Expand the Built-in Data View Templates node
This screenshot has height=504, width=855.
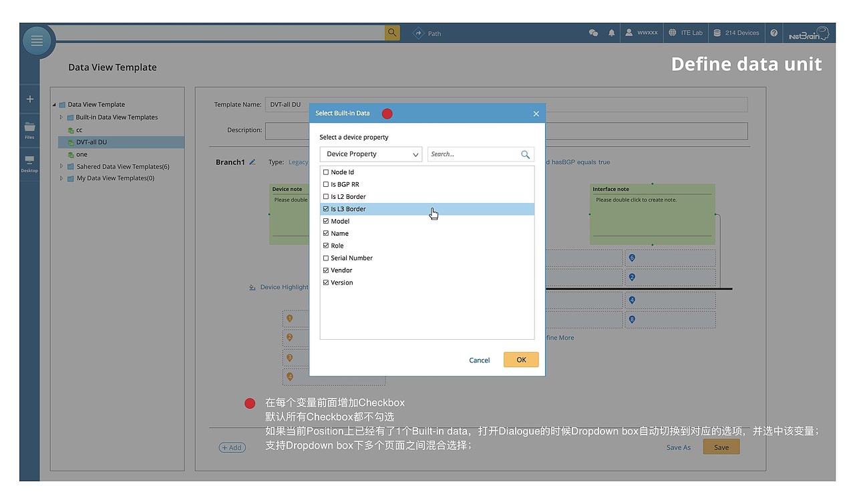click(x=61, y=117)
